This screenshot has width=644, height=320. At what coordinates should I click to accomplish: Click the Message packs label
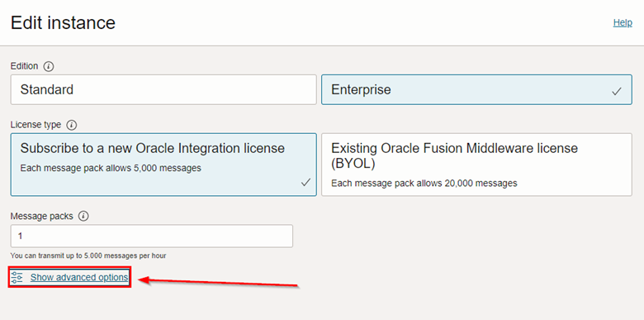(42, 217)
